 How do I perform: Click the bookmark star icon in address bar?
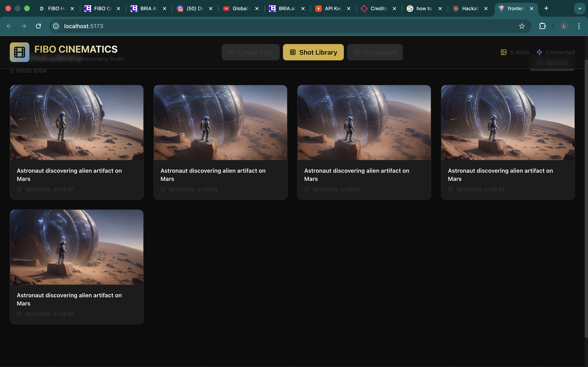click(522, 26)
